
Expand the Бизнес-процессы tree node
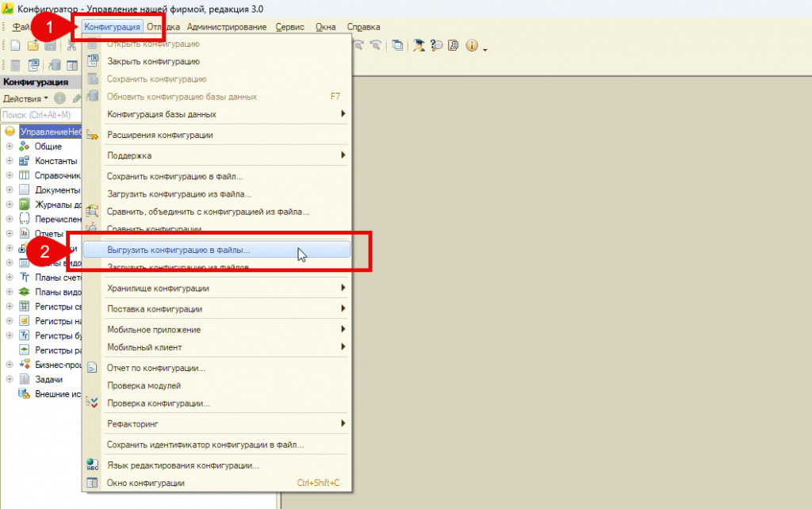pos(10,365)
